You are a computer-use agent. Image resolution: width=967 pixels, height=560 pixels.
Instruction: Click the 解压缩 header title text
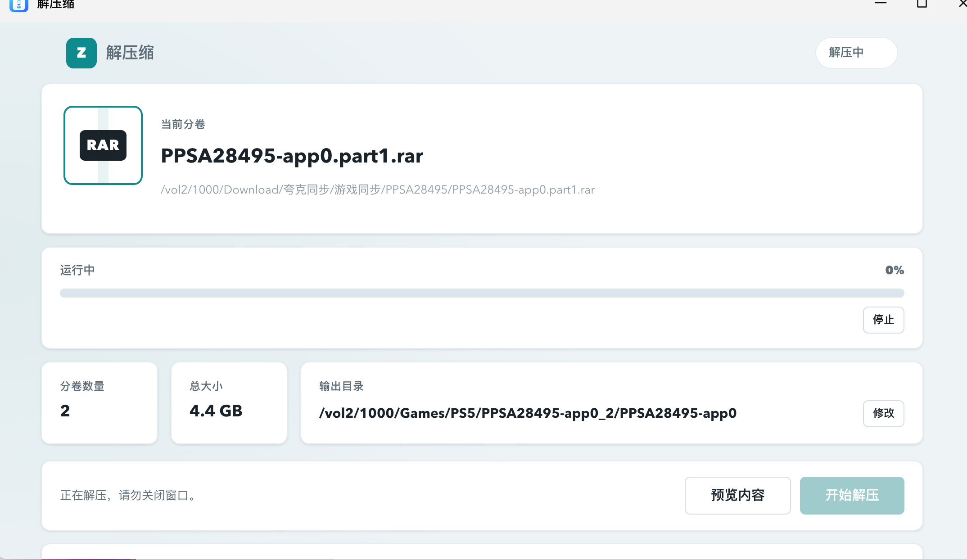click(130, 53)
